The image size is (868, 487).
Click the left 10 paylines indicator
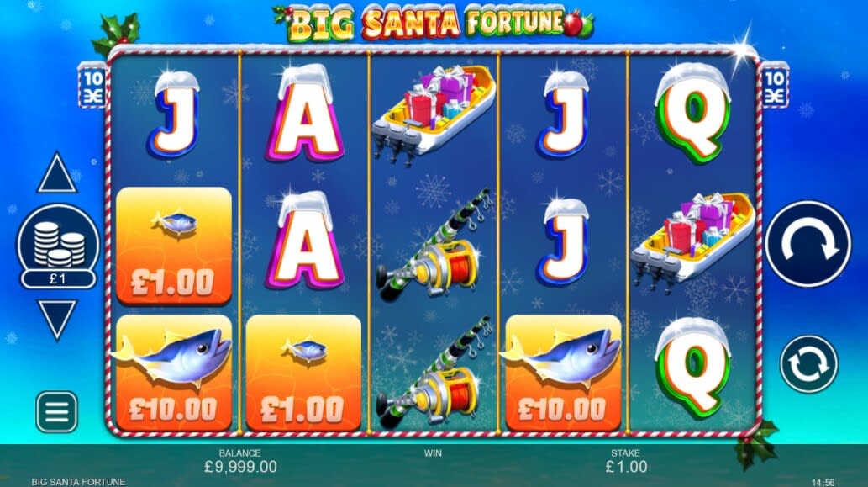point(92,86)
